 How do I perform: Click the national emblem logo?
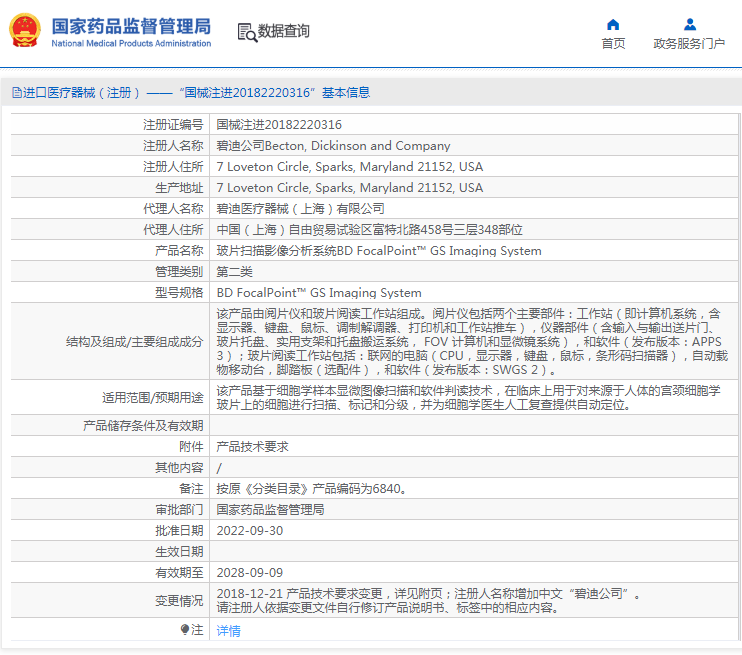pos(25,30)
